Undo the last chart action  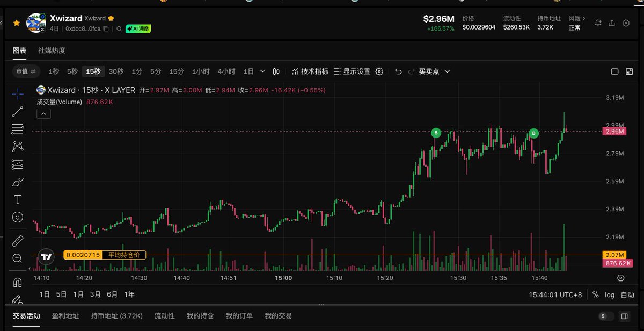[x=398, y=71]
